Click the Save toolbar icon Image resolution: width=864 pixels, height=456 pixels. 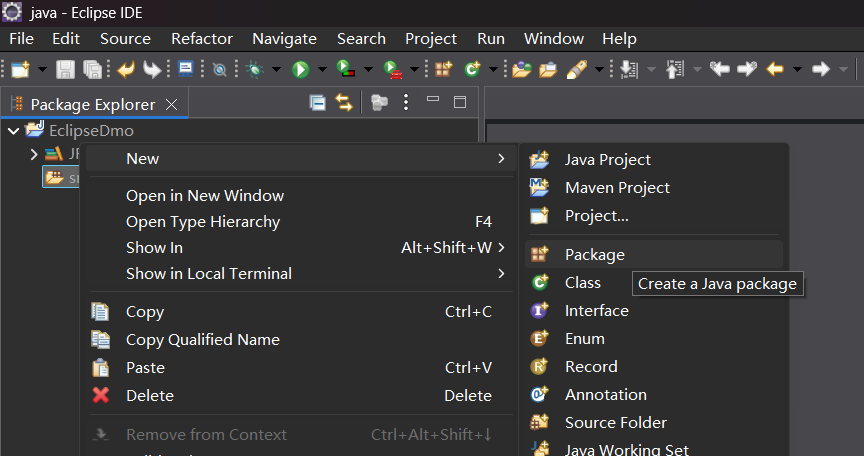(66, 69)
